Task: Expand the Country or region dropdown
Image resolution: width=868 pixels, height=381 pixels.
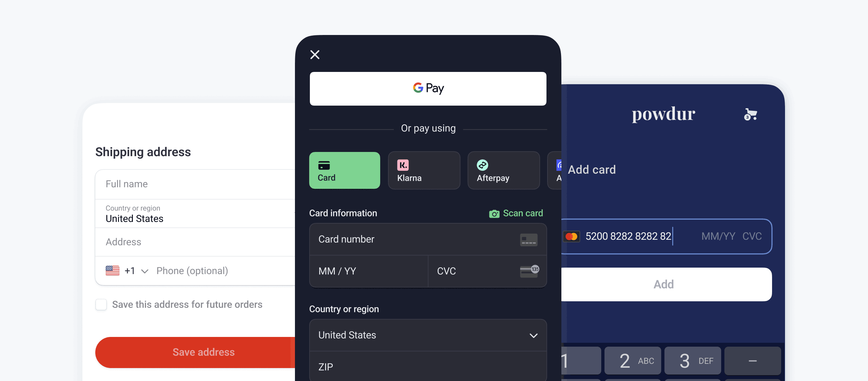Action: point(533,335)
